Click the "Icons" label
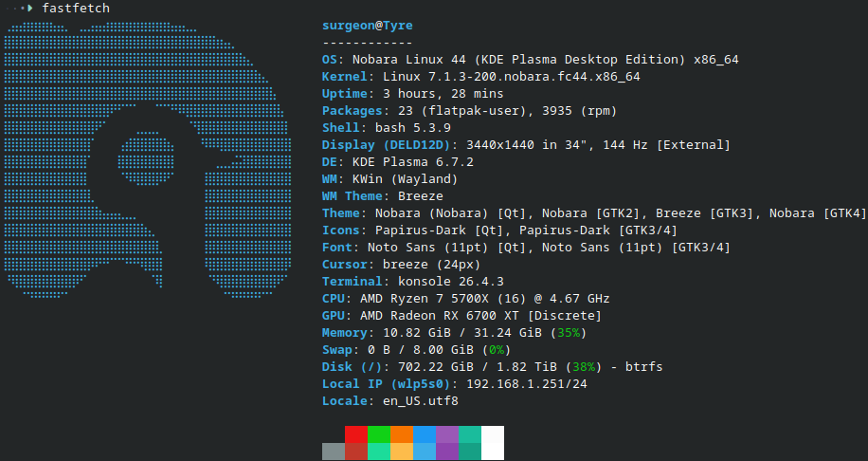 [x=341, y=230]
